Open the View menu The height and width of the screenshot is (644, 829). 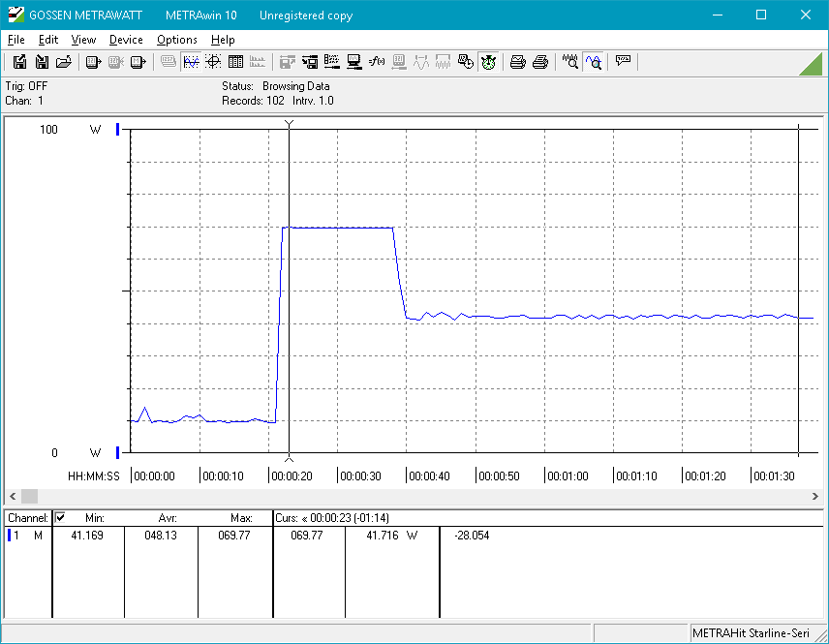[x=83, y=40]
